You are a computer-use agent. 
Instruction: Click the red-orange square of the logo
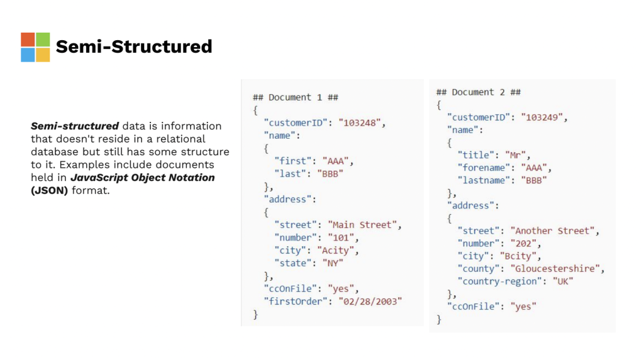pos(28,40)
